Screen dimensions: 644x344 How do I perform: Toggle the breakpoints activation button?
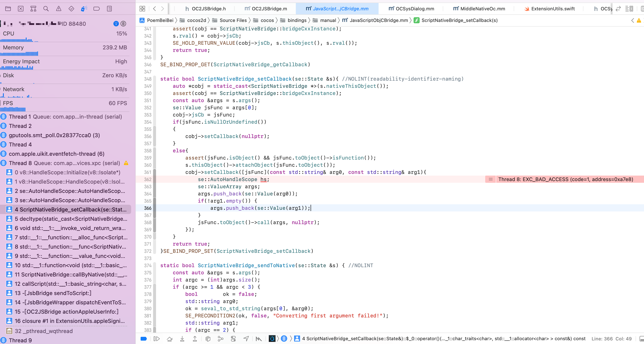(144, 339)
